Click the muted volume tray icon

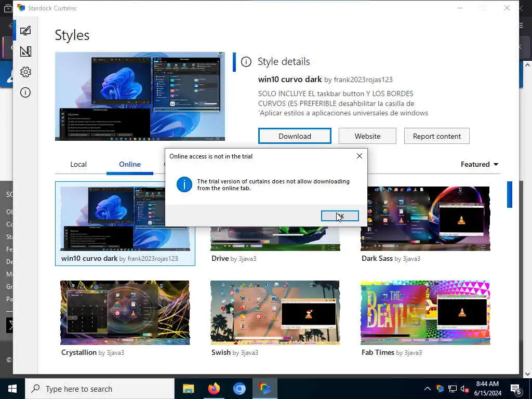[464, 389]
